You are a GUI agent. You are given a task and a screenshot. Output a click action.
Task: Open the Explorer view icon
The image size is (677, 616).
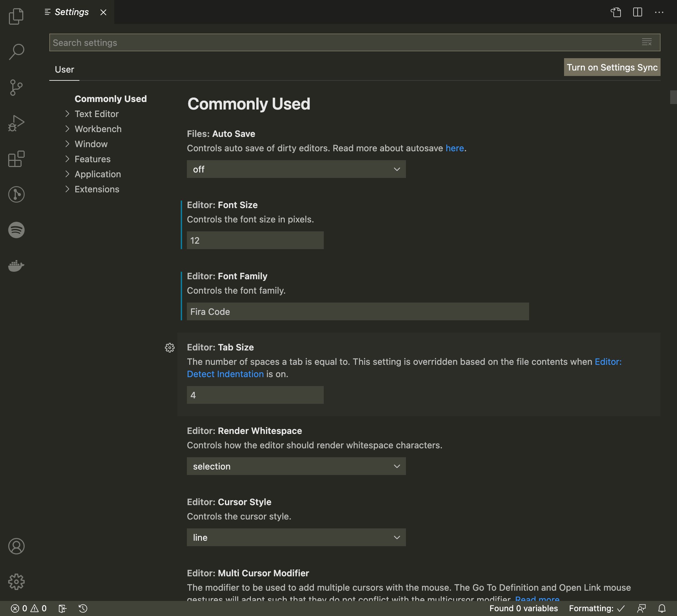tap(16, 16)
